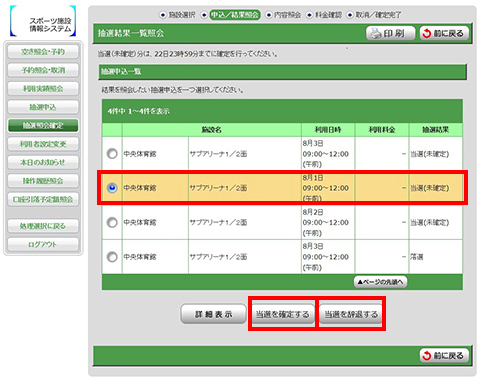480x380 pixels.
Task: Click the 詳細表示 button
Action: click(x=213, y=314)
